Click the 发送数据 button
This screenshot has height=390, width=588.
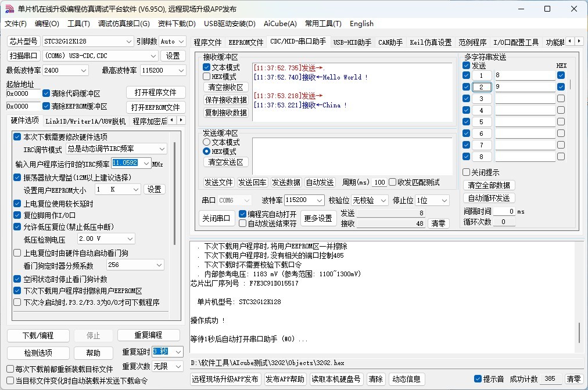click(286, 182)
